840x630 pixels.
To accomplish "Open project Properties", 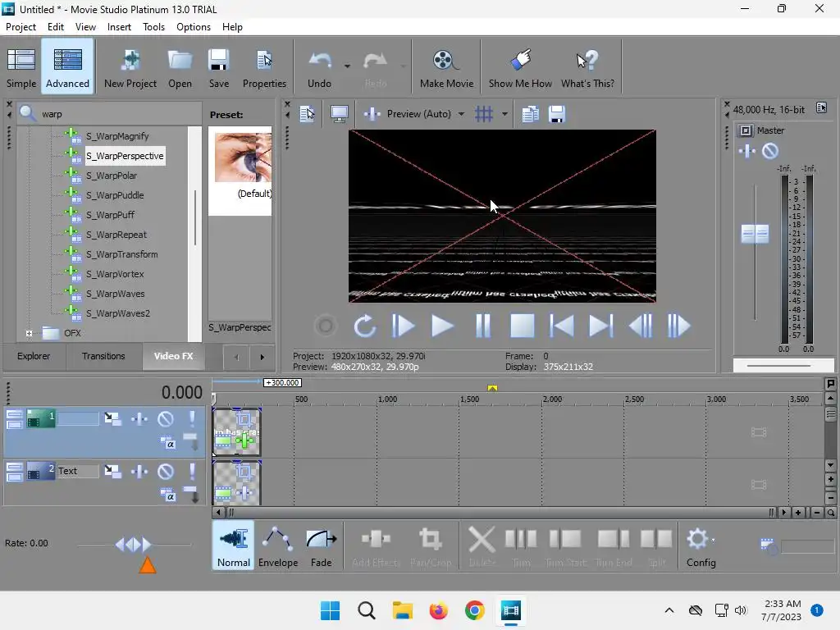I will click(264, 66).
